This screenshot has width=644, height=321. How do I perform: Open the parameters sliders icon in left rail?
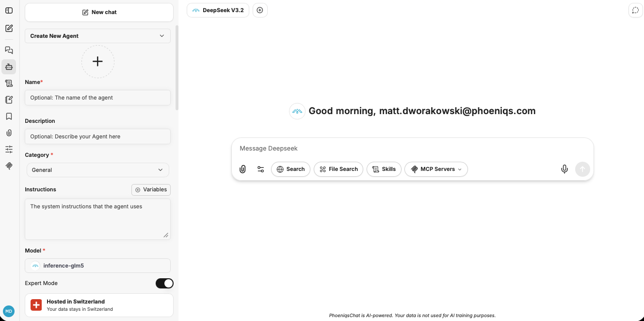(9, 149)
